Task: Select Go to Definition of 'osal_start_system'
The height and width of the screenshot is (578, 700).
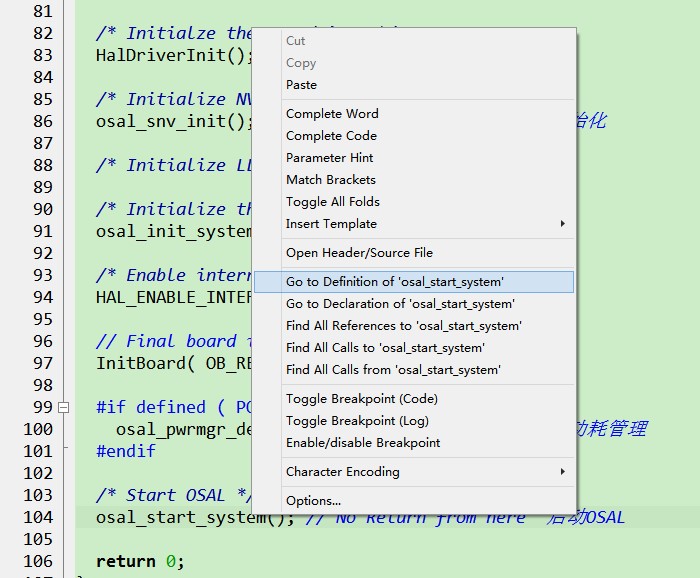Action: 414,282
